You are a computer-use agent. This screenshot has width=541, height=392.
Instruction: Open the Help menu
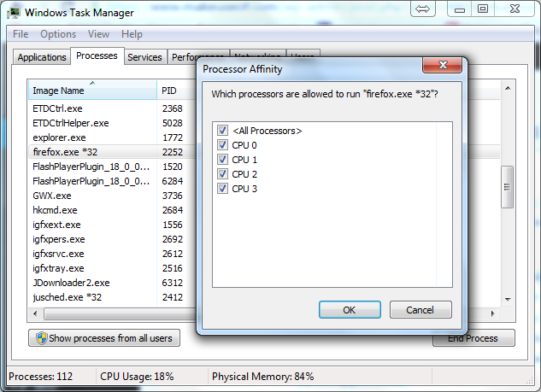pyautogui.click(x=132, y=34)
